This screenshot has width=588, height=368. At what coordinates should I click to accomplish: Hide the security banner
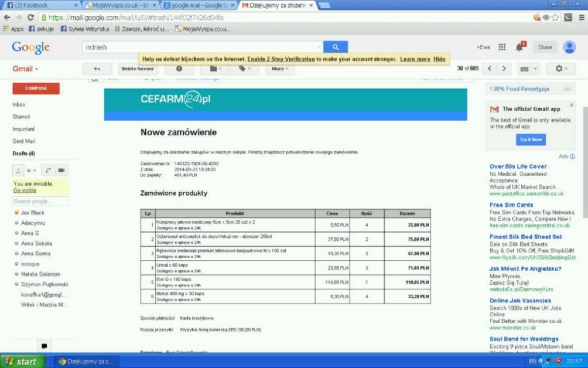coord(439,59)
